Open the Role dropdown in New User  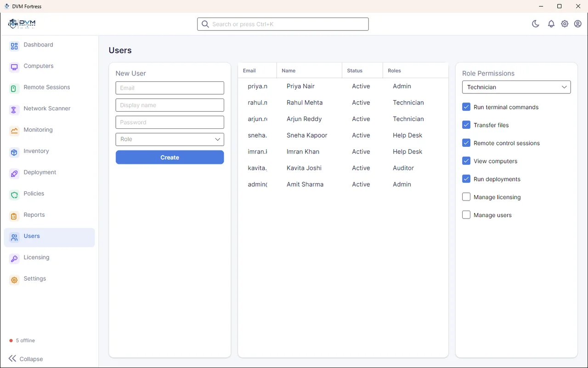pyautogui.click(x=170, y=139)
